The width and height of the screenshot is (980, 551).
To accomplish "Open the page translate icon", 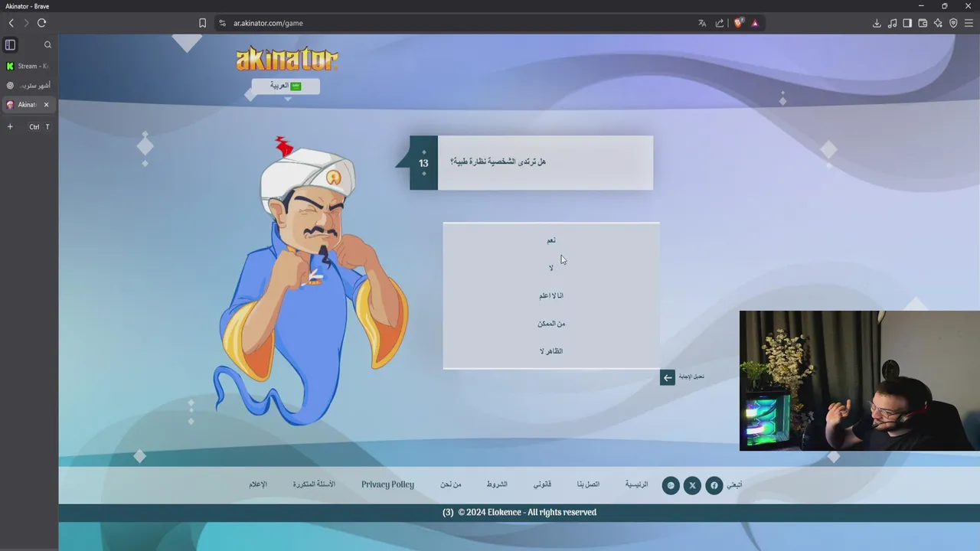I will coord(702,23).
